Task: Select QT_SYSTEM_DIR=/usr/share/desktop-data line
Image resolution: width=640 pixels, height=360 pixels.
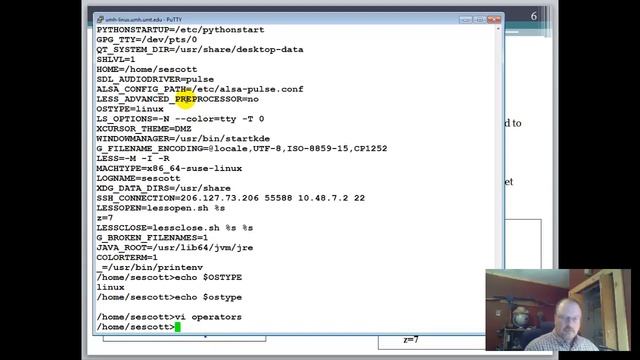Action: tap(200, 49)
